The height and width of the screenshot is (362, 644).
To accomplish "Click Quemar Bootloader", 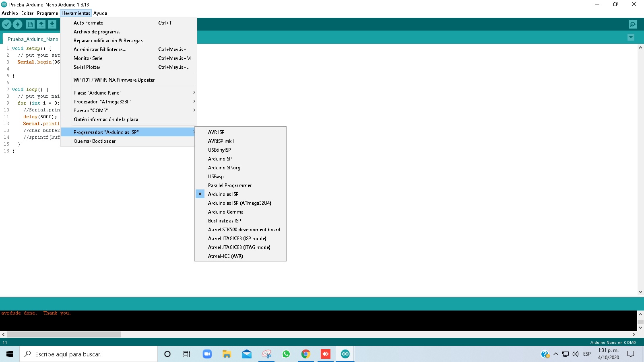I will 128,141.
